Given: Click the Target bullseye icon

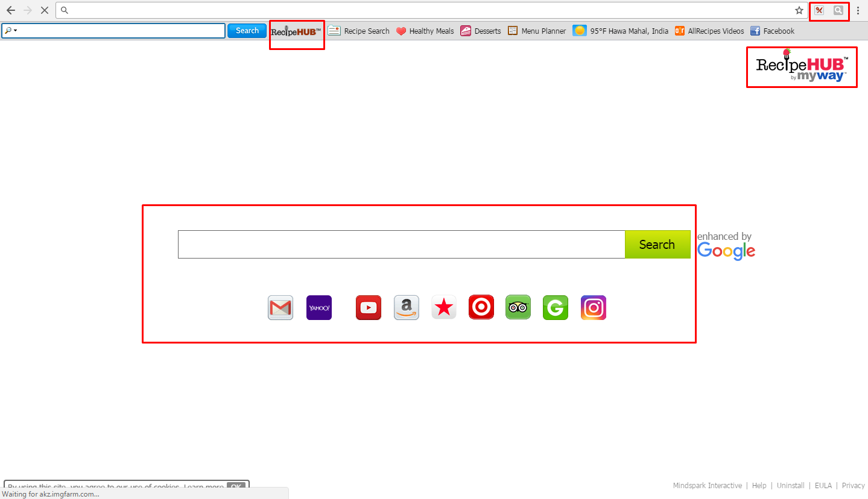Looking at the screenshot, I should (x=481, y=307).
